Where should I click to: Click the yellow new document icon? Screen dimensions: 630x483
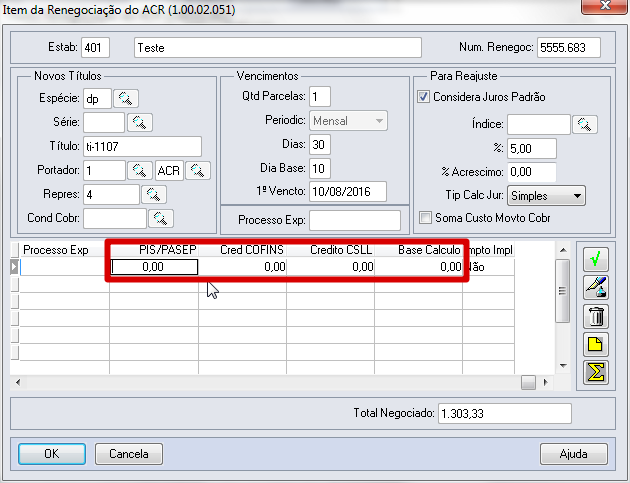(x=596, y=344)
